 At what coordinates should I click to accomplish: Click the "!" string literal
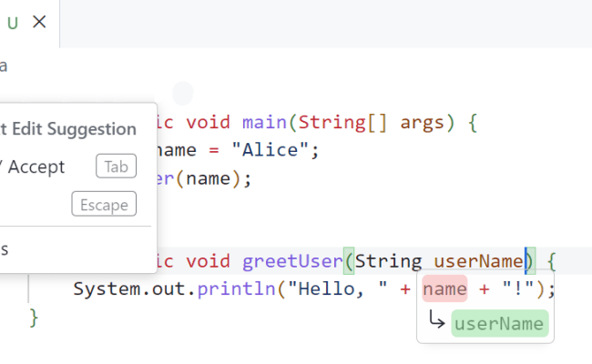click(x=517, y=289)
